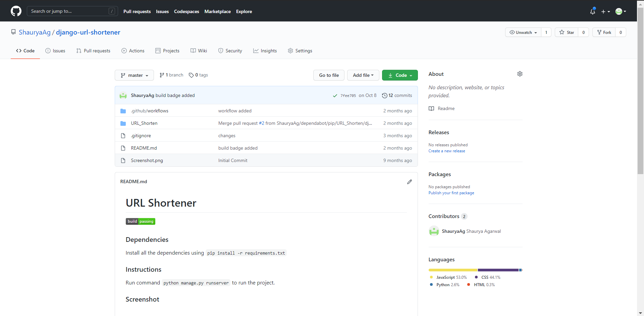Click the URL_Shorten folder icon

(123, 123)
